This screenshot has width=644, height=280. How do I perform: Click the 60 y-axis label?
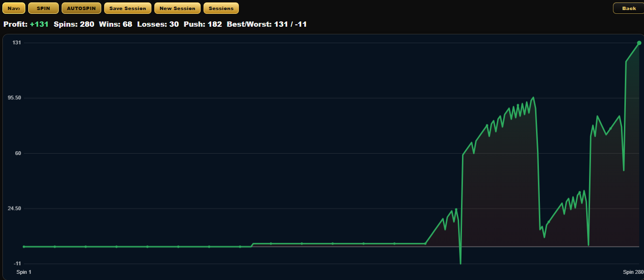[18, 153]
